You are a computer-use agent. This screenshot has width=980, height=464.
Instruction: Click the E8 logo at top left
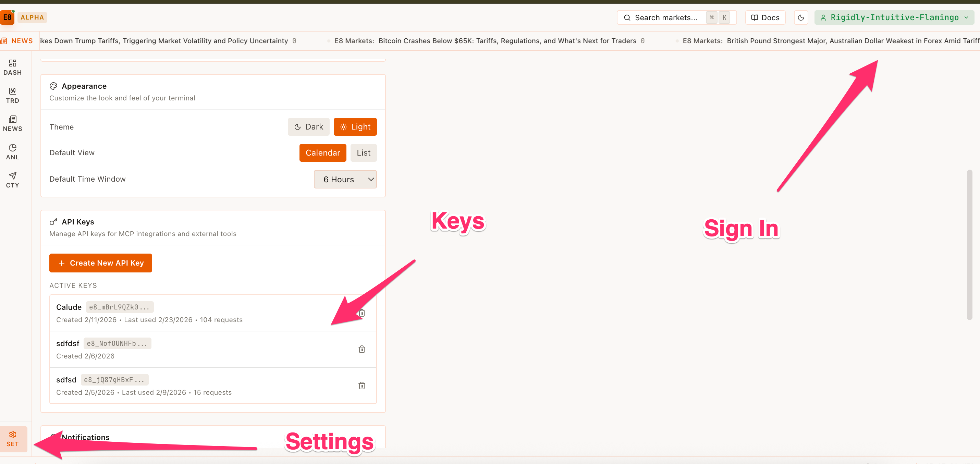click(x=7, y=17)
